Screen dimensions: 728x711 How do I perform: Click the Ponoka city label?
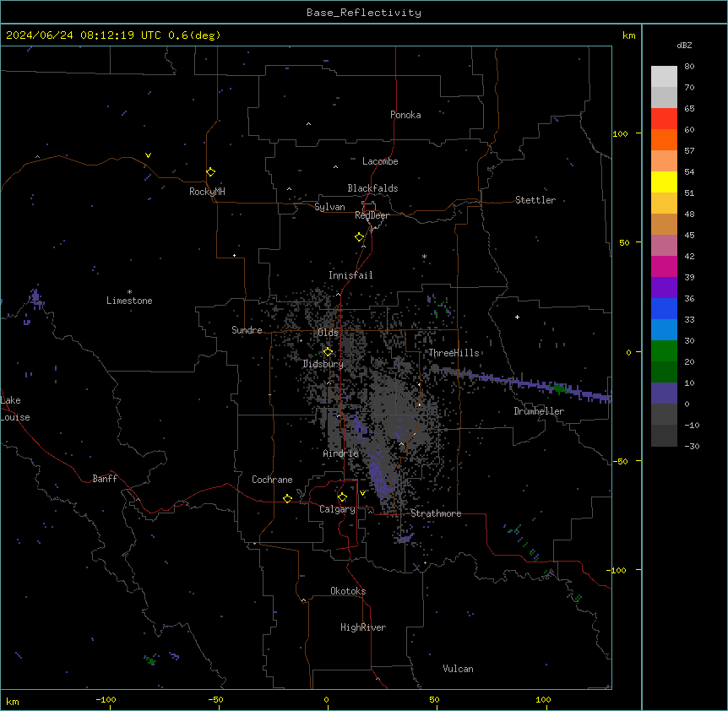point(405,115)
